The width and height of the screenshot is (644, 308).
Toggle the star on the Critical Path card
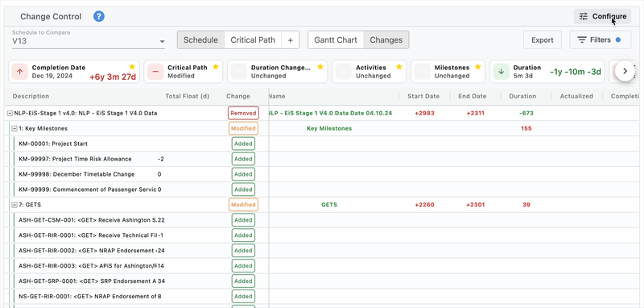point(216,67)
